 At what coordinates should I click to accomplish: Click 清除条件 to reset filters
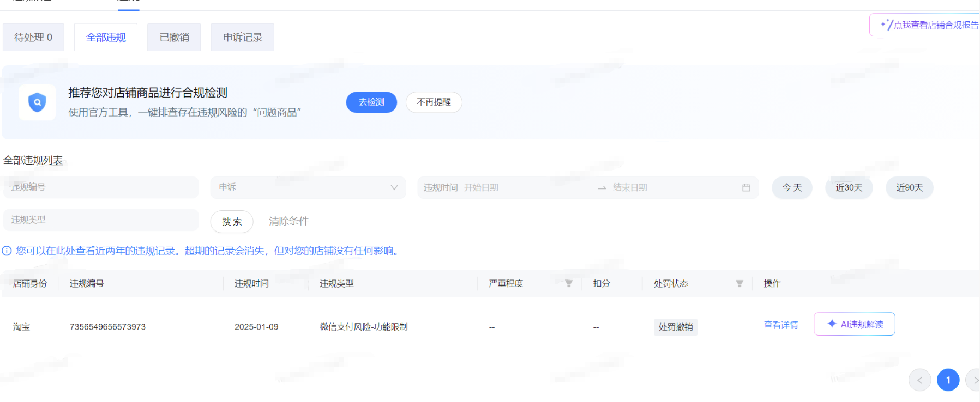[x=288, y=221]
